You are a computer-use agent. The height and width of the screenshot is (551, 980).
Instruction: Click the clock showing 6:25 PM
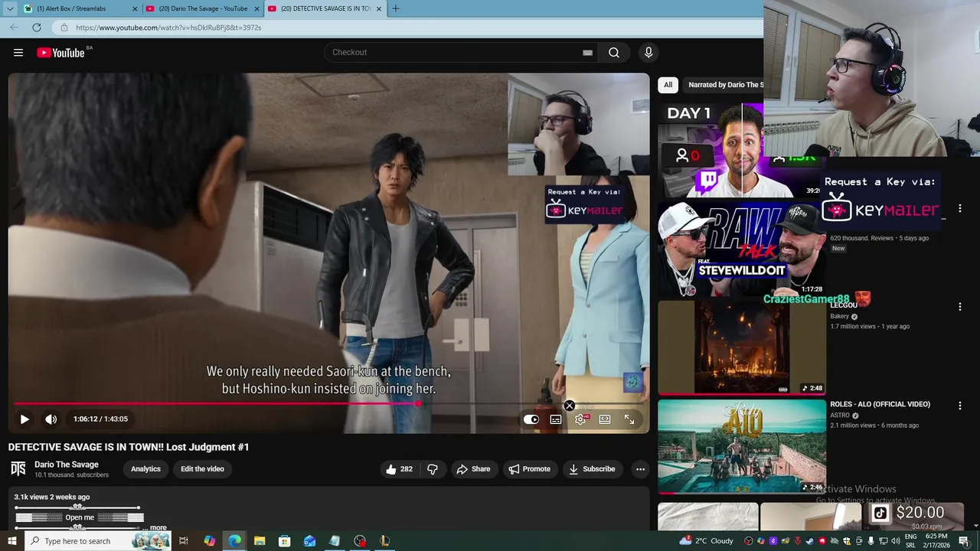(936, 536)
